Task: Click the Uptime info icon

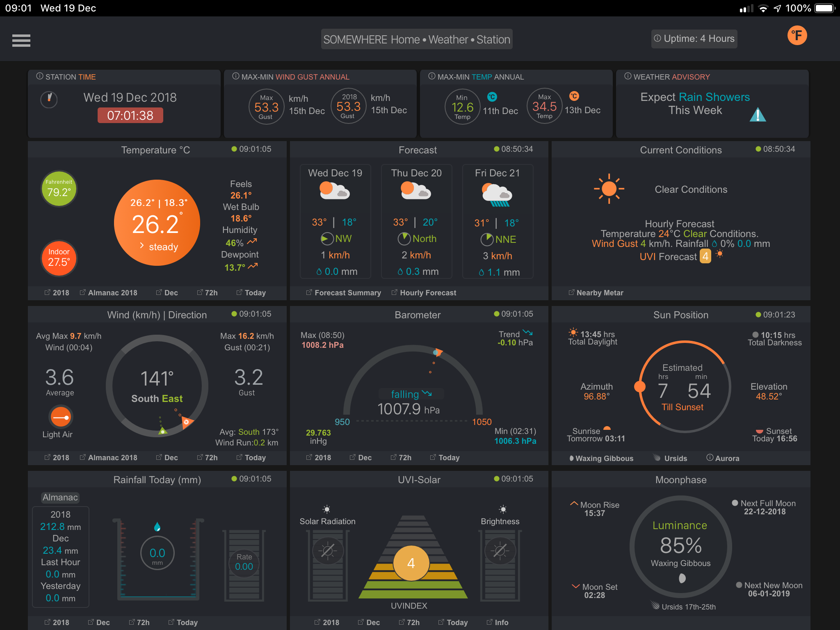Action: click(x=657, y=39)
